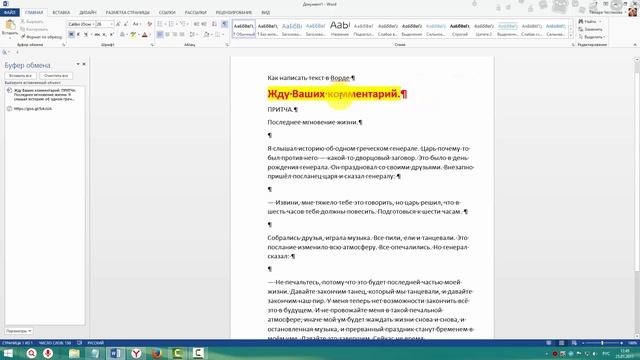Switch to the ДИЗАЙН (Design) tab
Viewport: 640px width, 360px height.
[88, 13]
